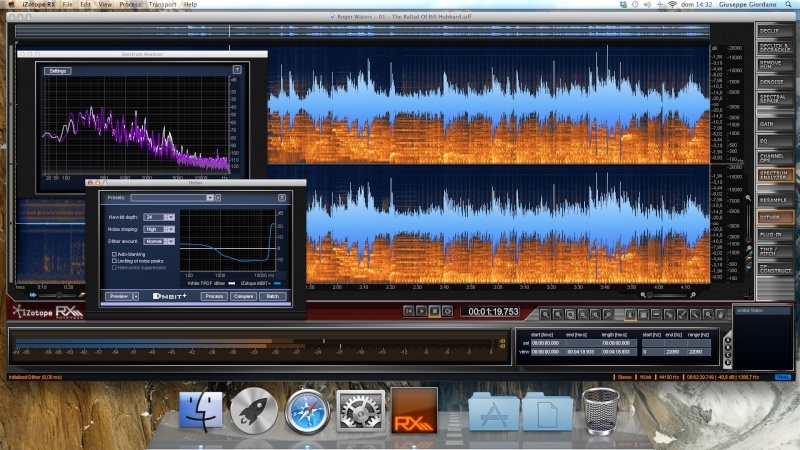The image size is (800, 450).
Task: Open the Edit menu
Action: point(86,5)
